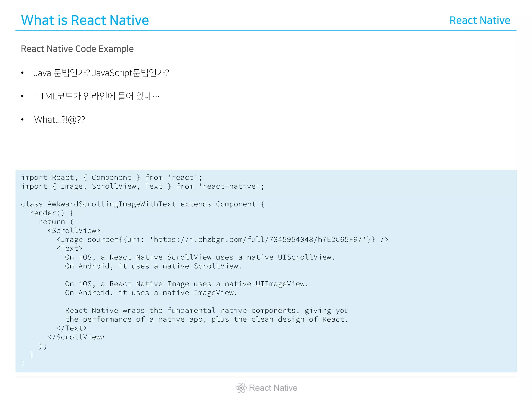Click the ');' code line
This screenshot has width=532, height=399.
43,346
